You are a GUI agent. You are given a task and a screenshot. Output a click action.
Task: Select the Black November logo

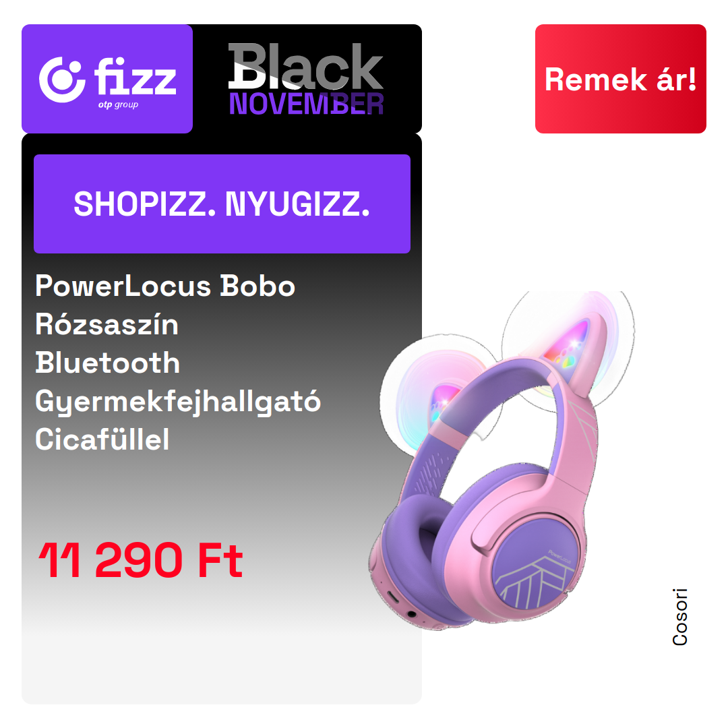[x=306, y=78]
